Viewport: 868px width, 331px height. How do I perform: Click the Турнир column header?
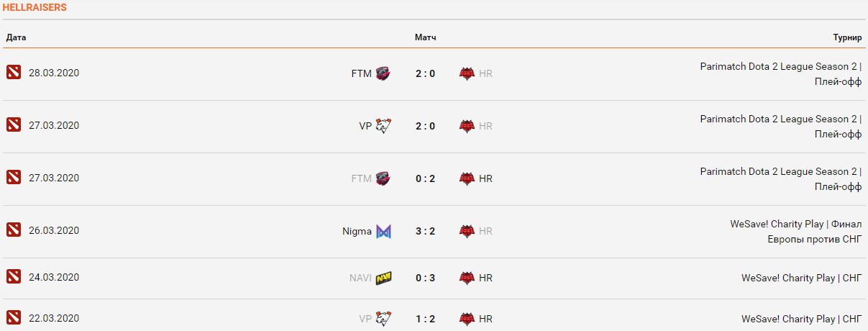[x=847, y=37]
